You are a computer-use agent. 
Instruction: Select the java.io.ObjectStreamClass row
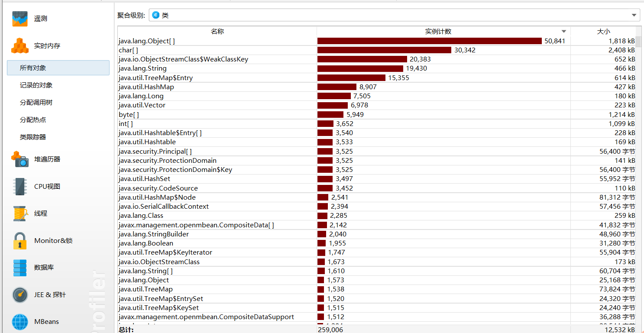[x=377, y=262]
